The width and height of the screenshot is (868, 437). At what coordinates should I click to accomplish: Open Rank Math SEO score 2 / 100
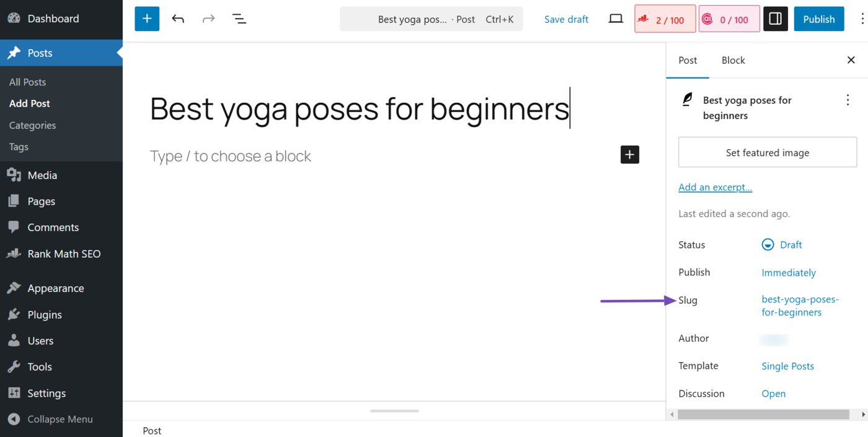[x=665, y=19]
